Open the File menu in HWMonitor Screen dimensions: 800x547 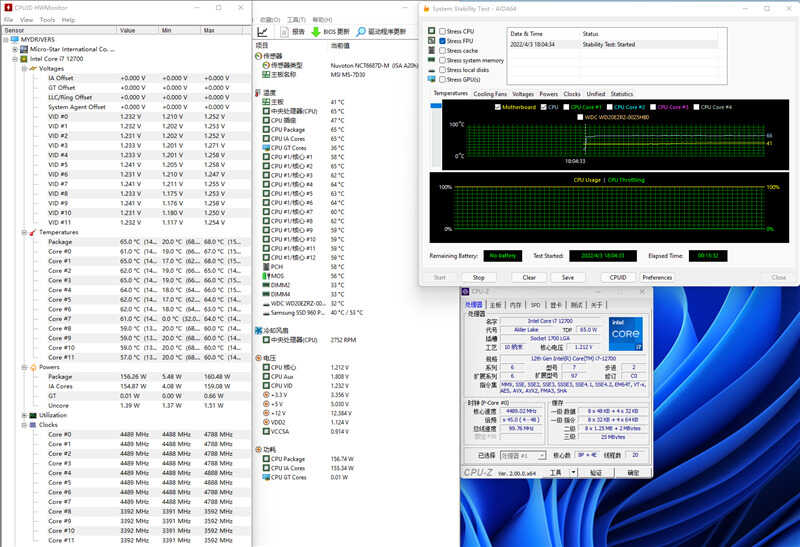click(9, 20)
